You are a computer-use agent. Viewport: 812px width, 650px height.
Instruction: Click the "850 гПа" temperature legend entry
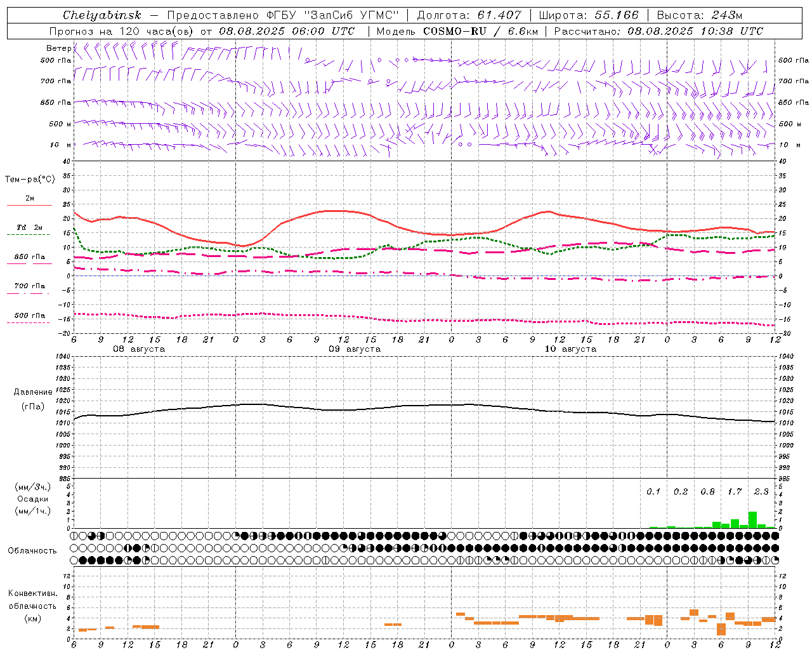pyautogui.click(x=30, y=257)
